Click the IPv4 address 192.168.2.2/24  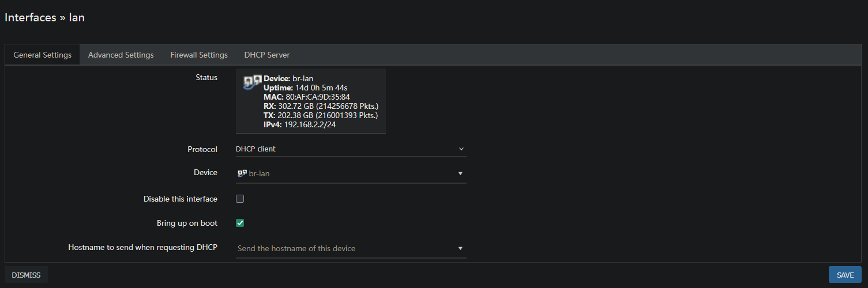309,124
